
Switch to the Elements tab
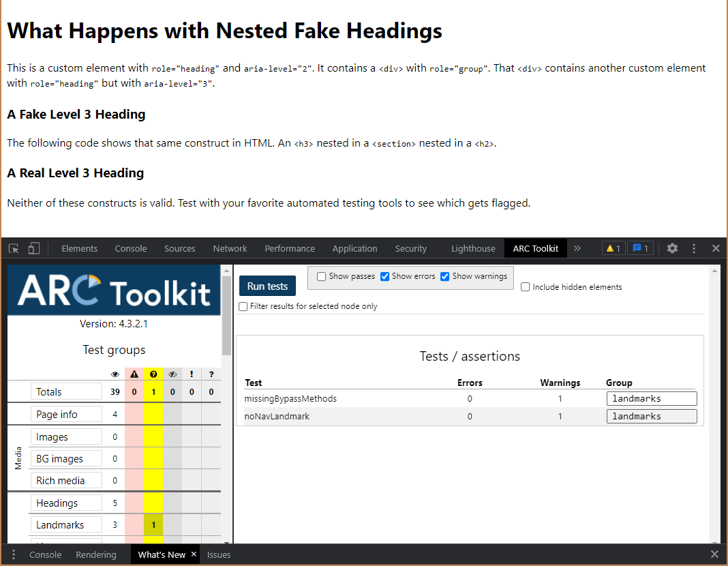pos(79,248)
